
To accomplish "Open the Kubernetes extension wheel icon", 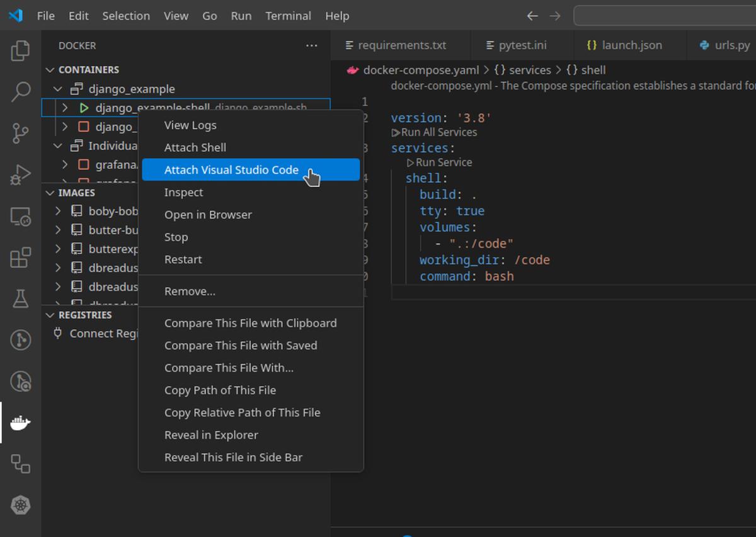I will 21,506.
